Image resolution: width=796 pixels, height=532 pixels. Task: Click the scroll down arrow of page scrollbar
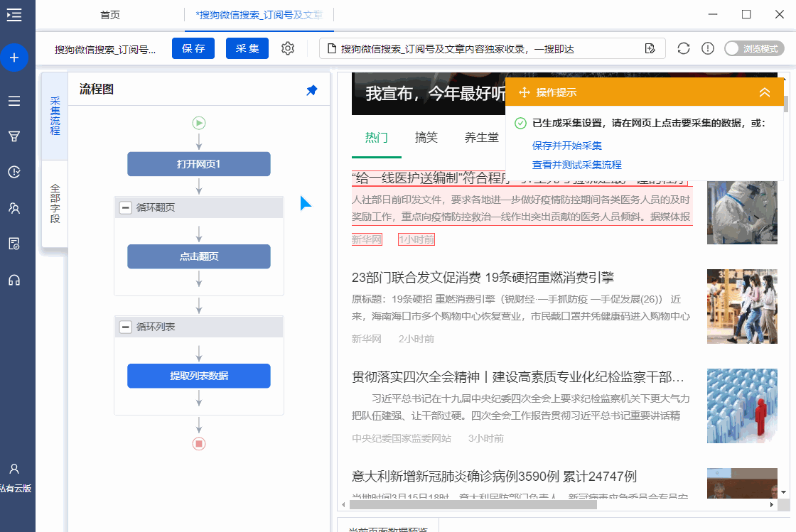[783, 492]
